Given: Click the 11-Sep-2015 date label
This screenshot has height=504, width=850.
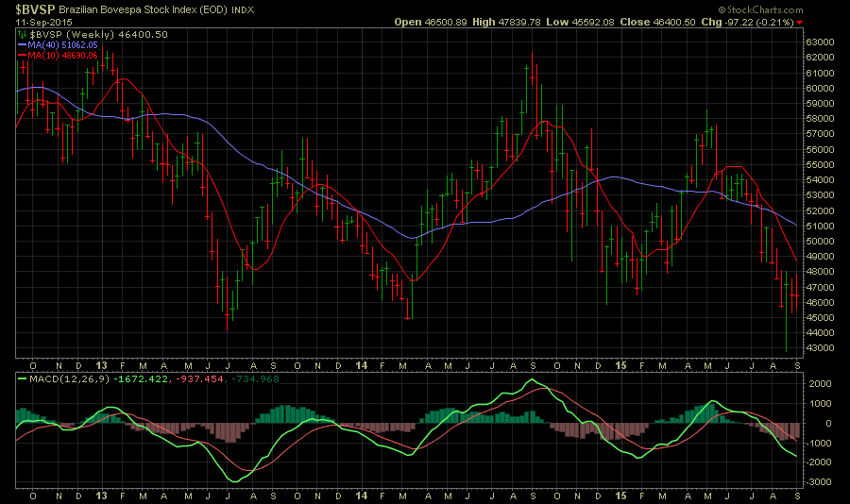Looking at the screenshot, I should coord(38,22).
